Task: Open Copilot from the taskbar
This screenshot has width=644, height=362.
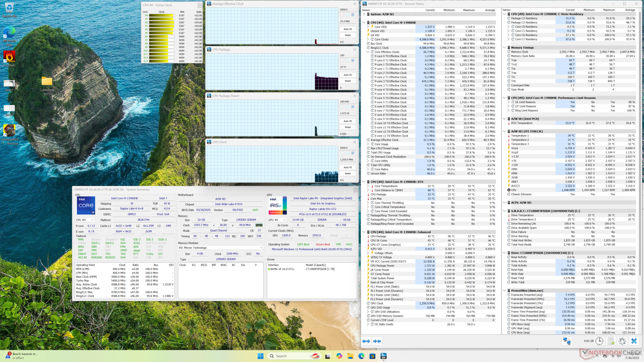Action: pos(339,356)
